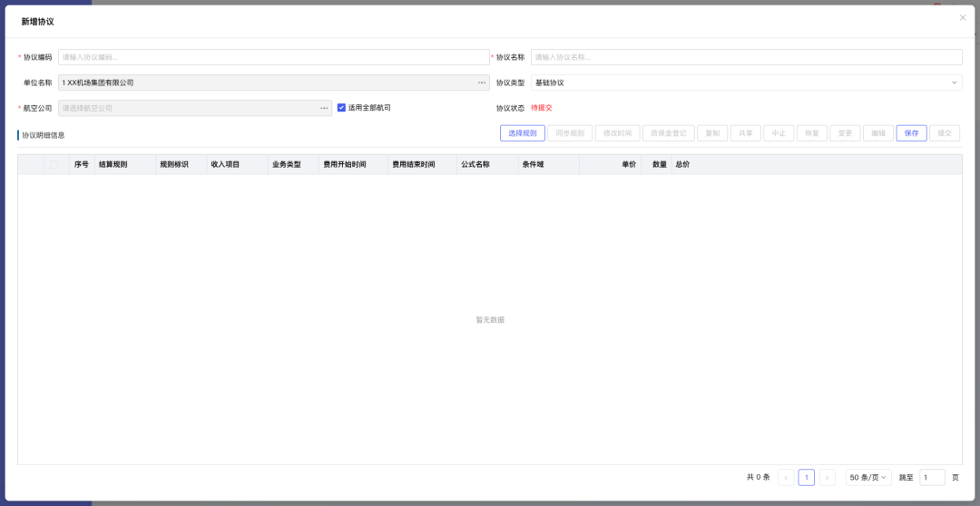Close the 新增协议 dialog
The image size is (980, 506).
click(x=963, y=18)
